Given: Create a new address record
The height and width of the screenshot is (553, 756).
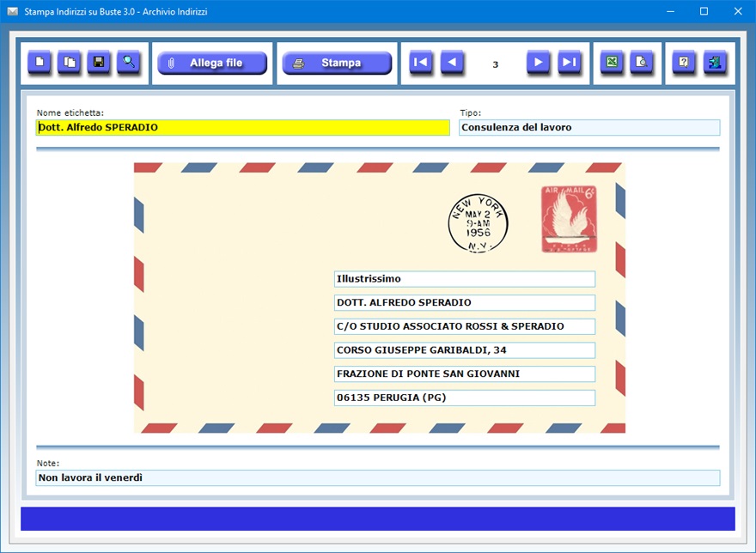Looking at the screenshot, I should coord(40,62).
